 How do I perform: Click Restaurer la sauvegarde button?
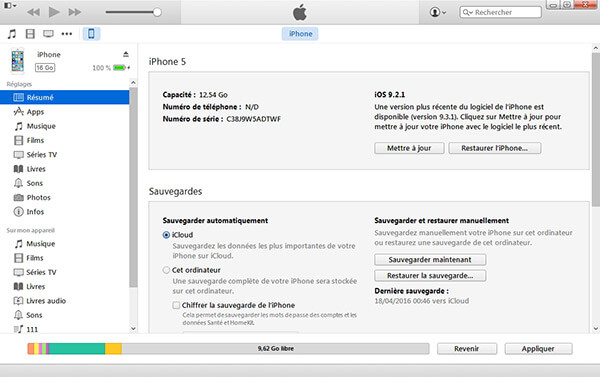click(430, 276)
